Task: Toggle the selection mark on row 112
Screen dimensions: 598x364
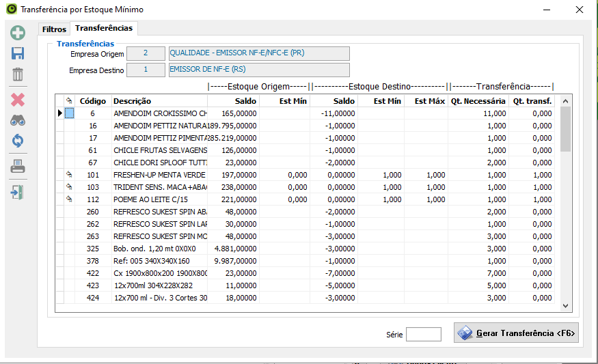Action: pos(69,199)
